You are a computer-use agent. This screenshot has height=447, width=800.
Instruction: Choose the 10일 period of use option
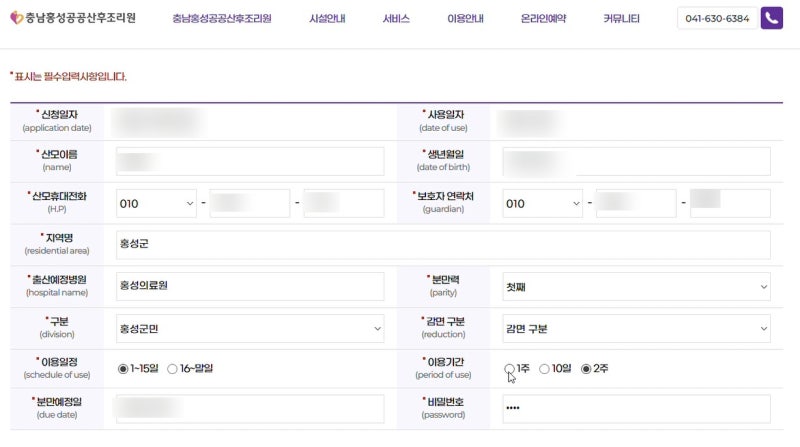544,368
